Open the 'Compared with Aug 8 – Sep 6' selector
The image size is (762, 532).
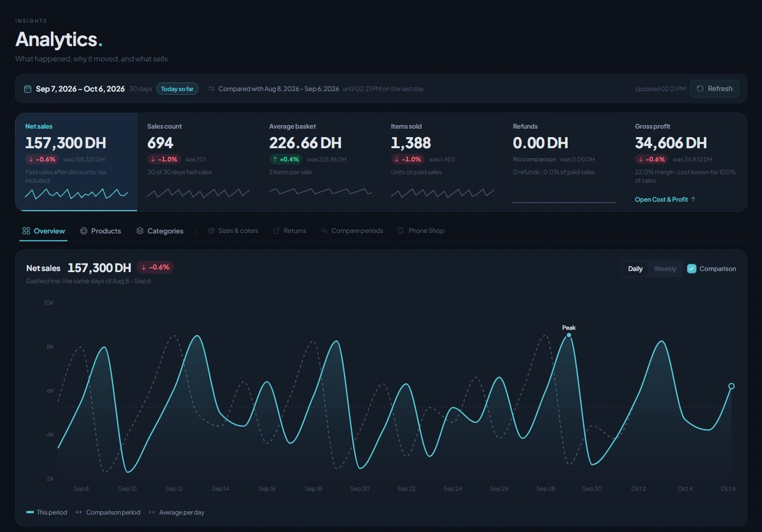click(x=279, y=89)
